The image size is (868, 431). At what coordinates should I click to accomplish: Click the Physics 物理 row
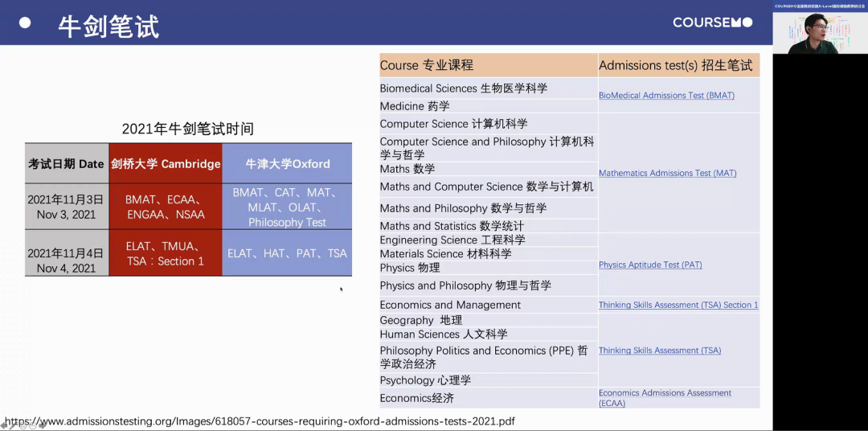[x=489, y=268]
